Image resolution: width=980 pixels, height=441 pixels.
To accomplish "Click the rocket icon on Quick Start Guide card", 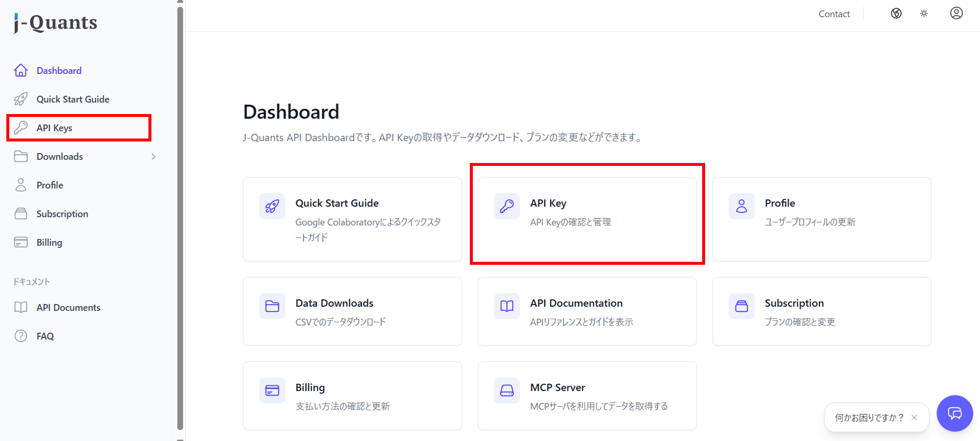I will click(x=272, y=206).
